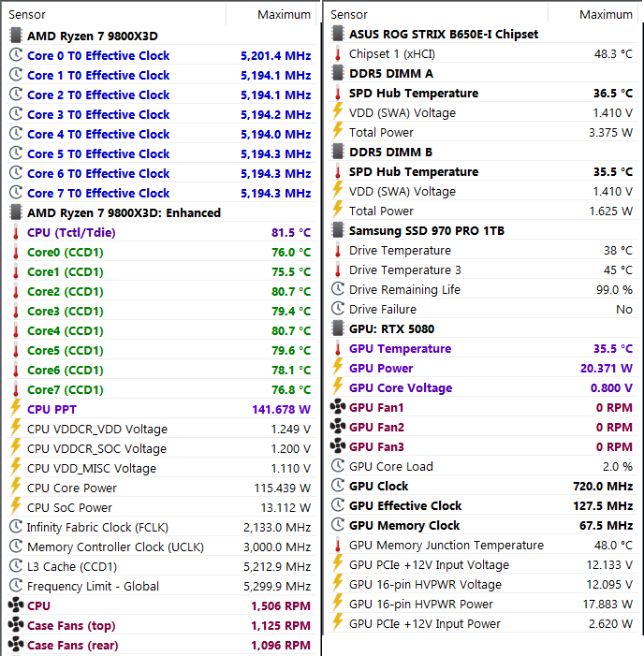
Task: Click chip icon beside DDR5 DIMM A
Action: 338,73
